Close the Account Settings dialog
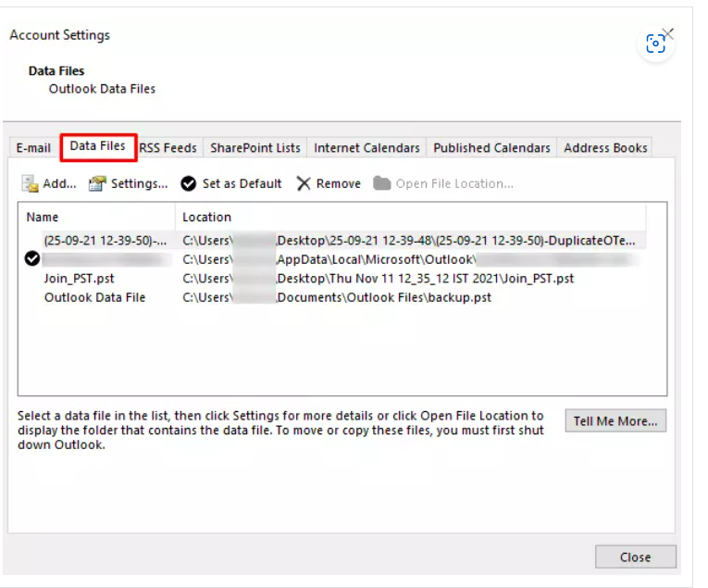 [x=635, y=557]
